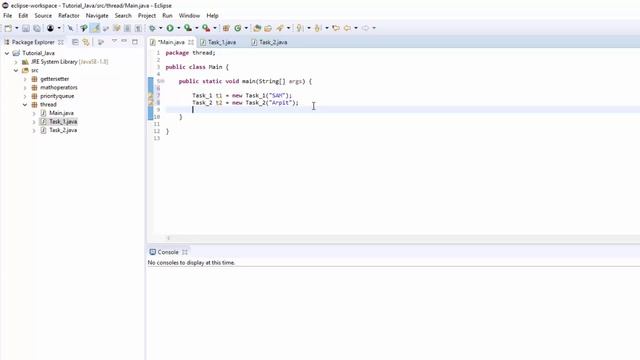Click the 'public class Main {' code line
The height and width of the screenshot is (360, 640).
click(197, 67)
